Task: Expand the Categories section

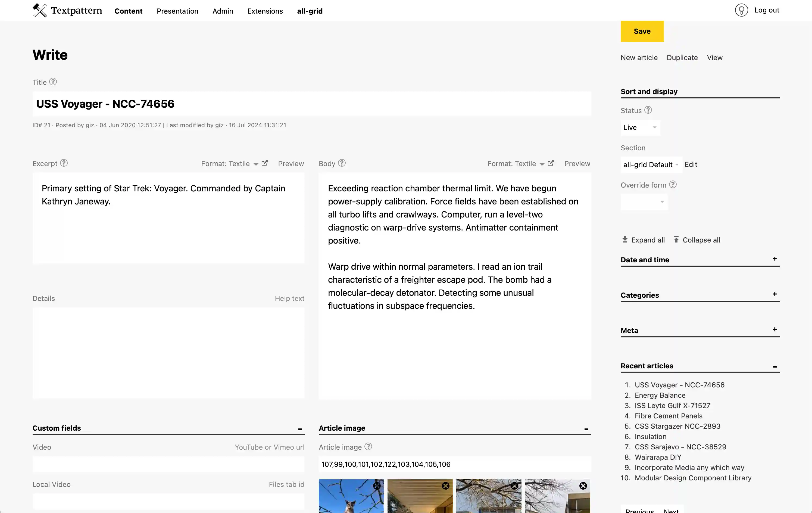Action: 774,294
